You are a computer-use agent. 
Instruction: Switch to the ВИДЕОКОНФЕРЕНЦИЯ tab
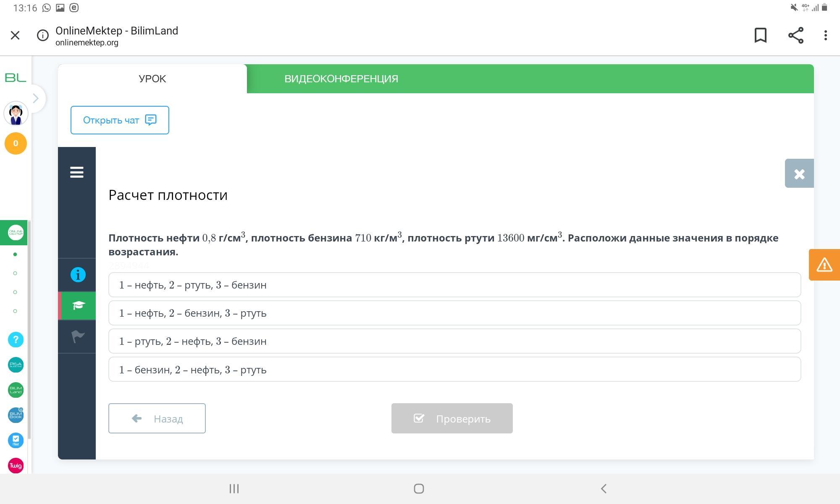pos(341,79)
